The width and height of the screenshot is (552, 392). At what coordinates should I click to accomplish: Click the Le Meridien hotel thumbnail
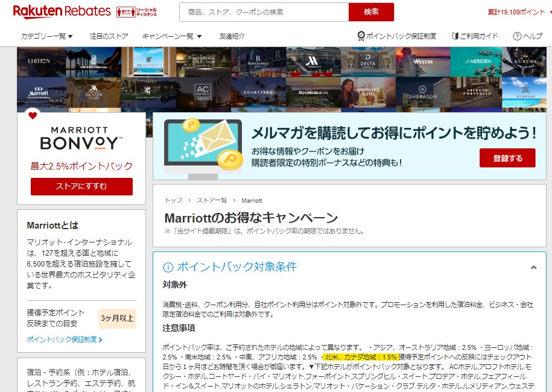(476, 62)
